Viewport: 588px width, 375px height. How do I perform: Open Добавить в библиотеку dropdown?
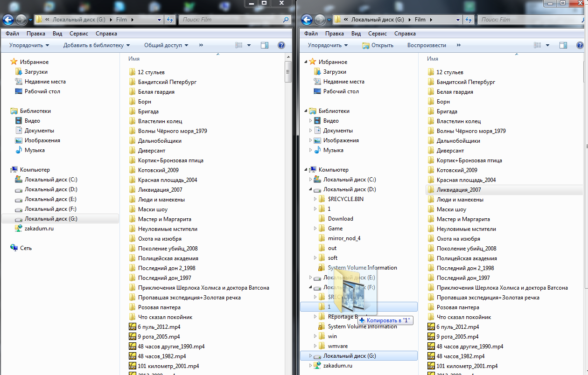tap(97, 45)
